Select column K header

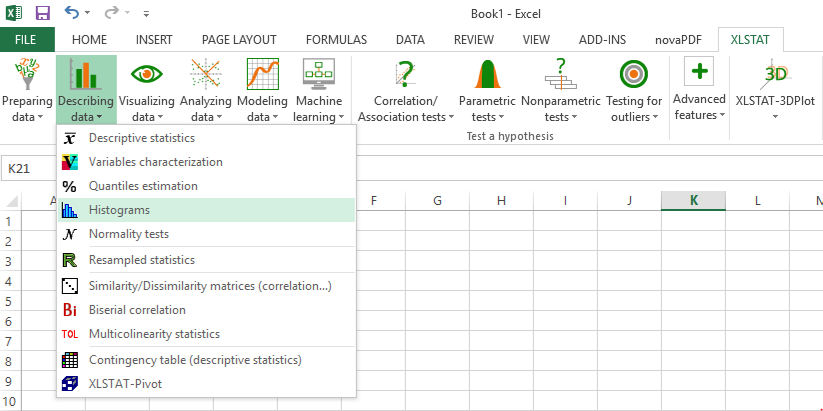(x=693, y=201)
